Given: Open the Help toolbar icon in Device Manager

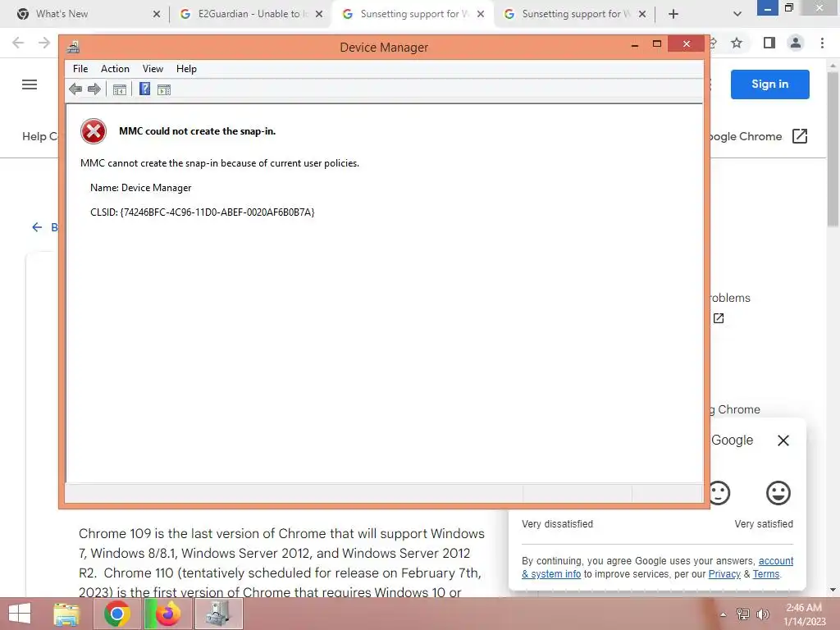Looking at the screenshot, I should click(x=144, y=89).
